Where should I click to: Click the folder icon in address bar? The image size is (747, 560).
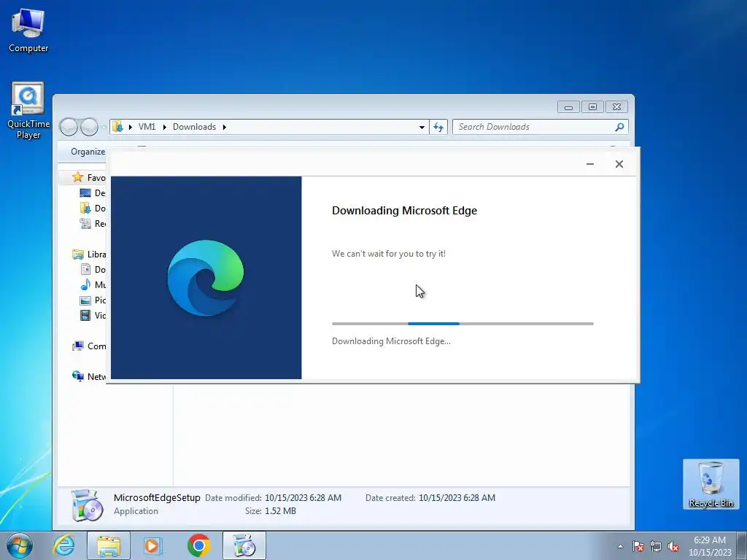(x=117, y=127)
